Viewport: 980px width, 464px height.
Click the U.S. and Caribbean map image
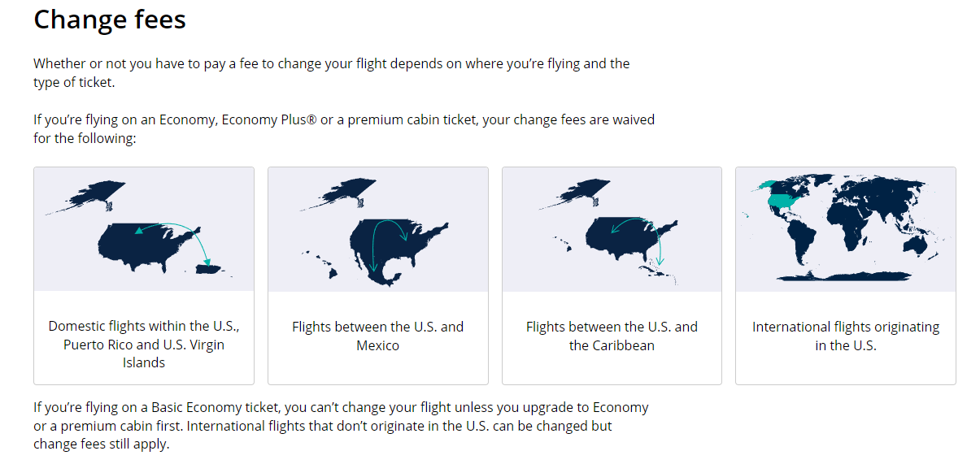(x=612, y=229)
